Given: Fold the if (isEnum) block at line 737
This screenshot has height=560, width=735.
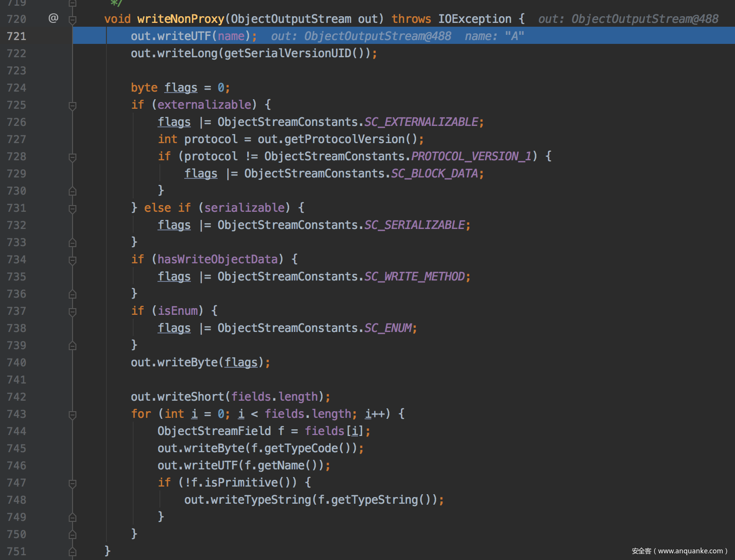Looking at the screenshot, I should [x=73, y=311].
